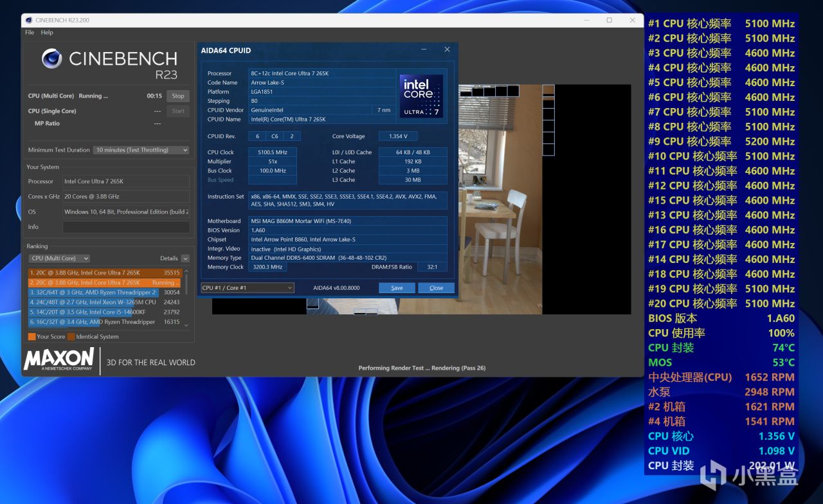
Task: Click the L3 Cache value 30 MB
Action: (x=413, y=180)
